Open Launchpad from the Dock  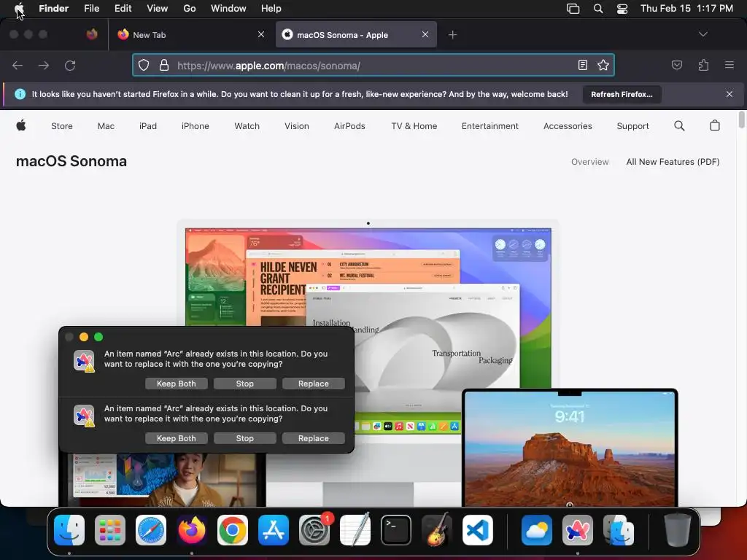[x=110, y=530]
